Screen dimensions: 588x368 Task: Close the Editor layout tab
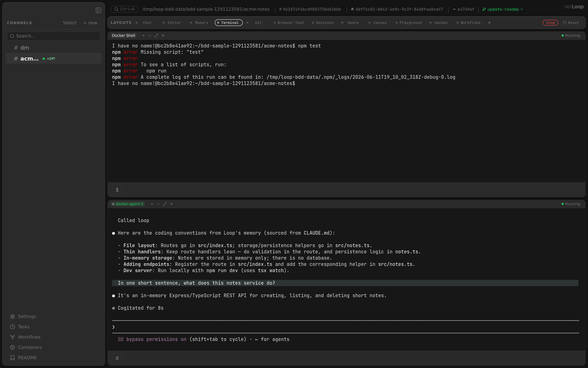click(164, 23)
